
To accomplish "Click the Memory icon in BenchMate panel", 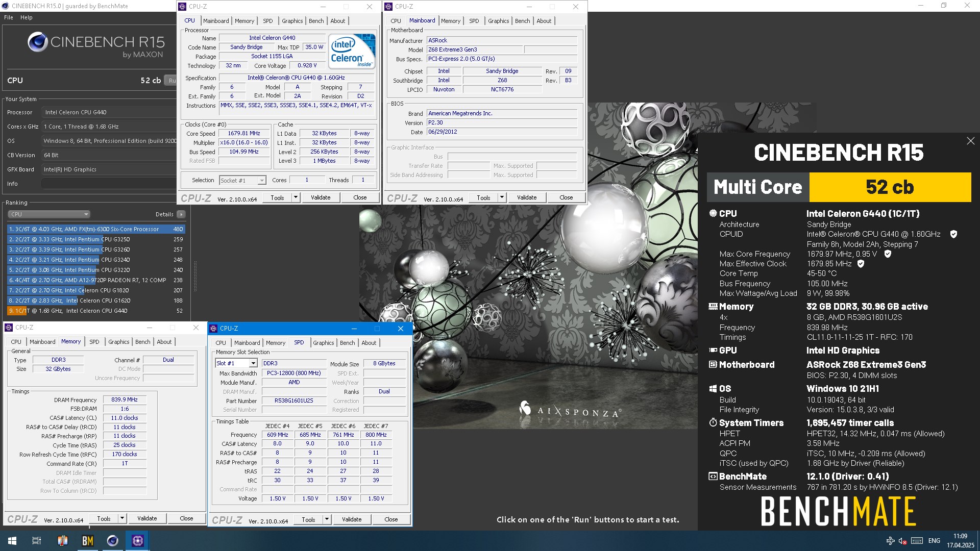I will (713, 307).
